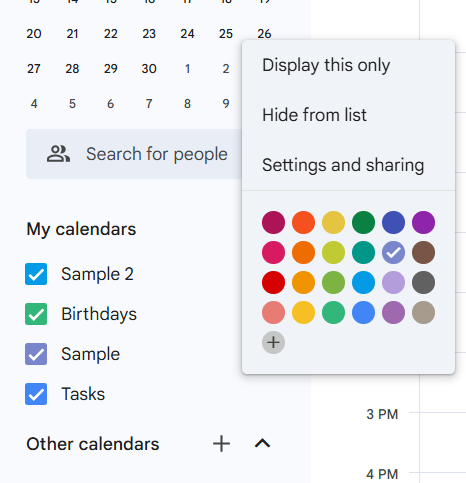This screenshot has width=466, height=483.
Task: Select date 28 in mini calendar
Action: [72, 69]
